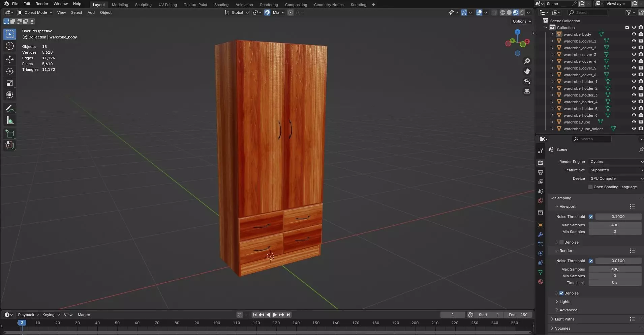Open the Render menu

click(42, 4)
